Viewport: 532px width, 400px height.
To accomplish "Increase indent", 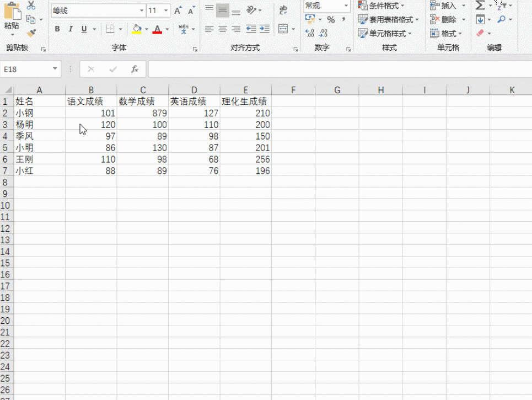I will [x=265, y=29].
